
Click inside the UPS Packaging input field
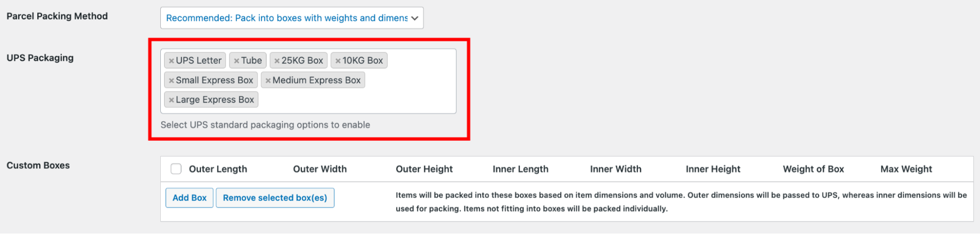[x=353, y=101]
